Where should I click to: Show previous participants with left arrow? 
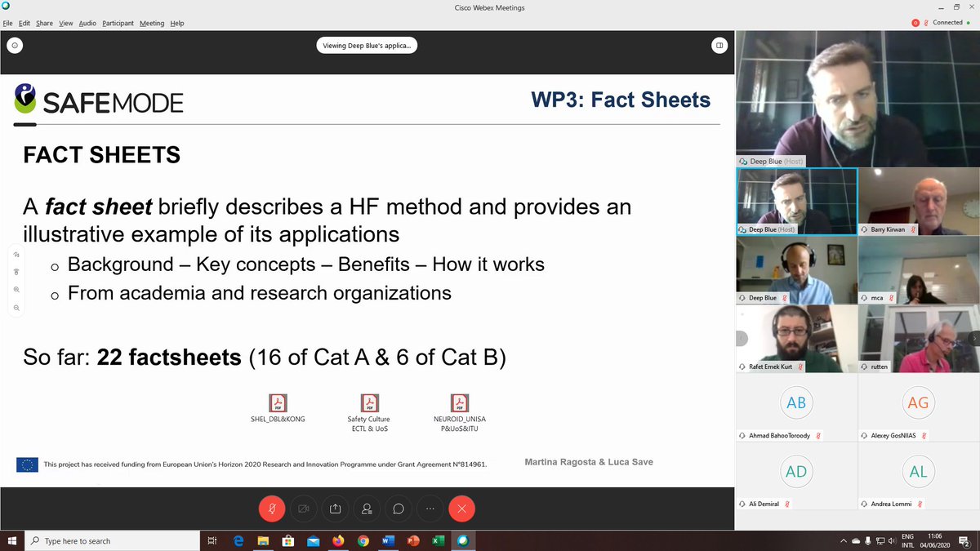coord(742,338)
